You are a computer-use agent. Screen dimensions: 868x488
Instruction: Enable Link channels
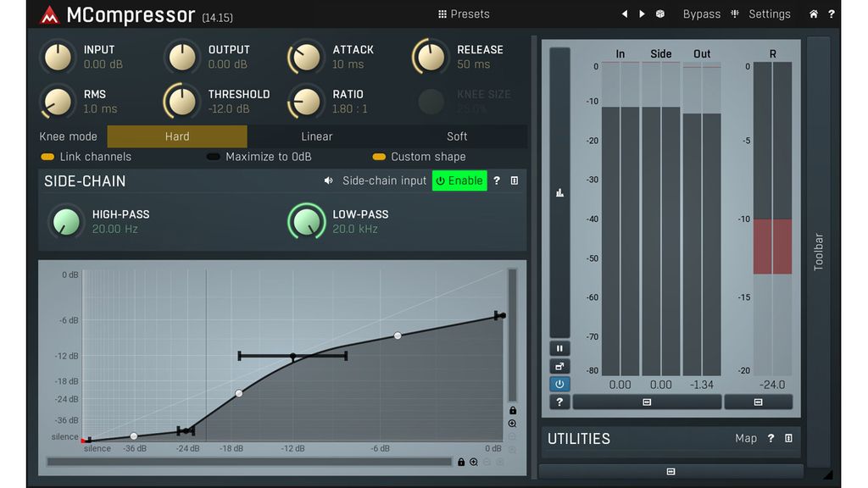(x=48, y=157)
